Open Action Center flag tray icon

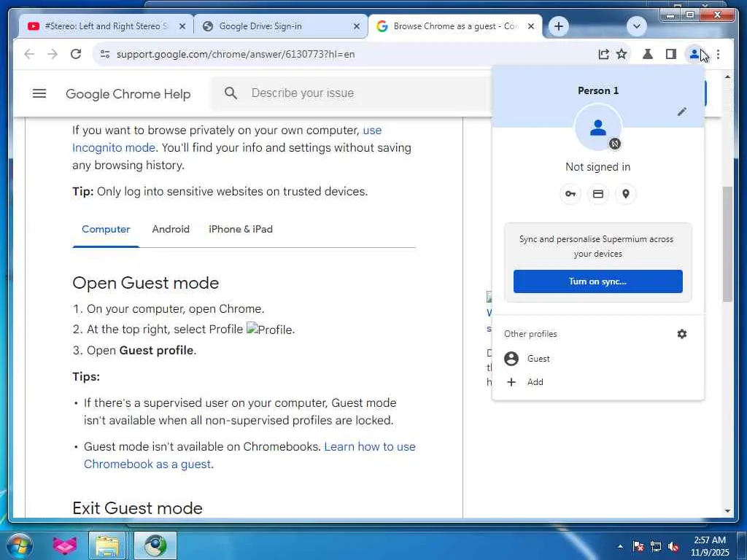(638, 546)
